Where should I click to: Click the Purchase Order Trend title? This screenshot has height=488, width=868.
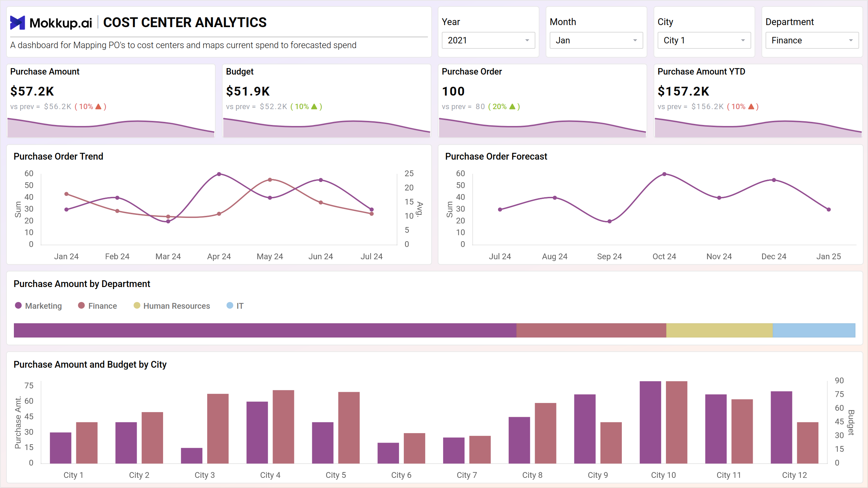click(58, 156)
